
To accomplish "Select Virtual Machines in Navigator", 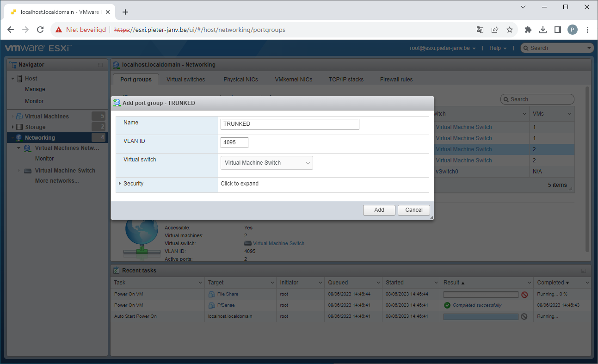I will pos(47,117).
